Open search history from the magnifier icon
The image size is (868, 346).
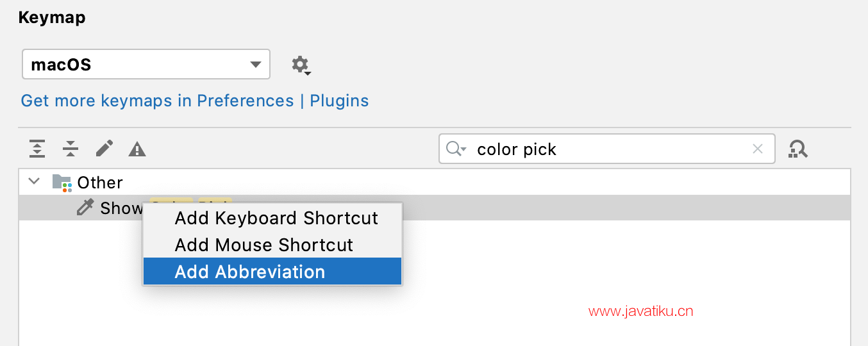point(456,149)
